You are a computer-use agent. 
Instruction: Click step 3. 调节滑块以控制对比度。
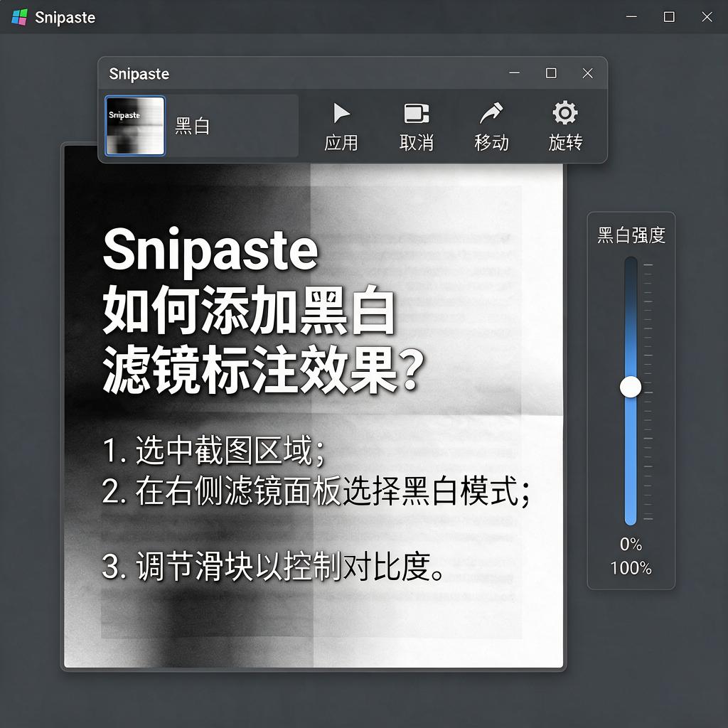click(274, 566)
